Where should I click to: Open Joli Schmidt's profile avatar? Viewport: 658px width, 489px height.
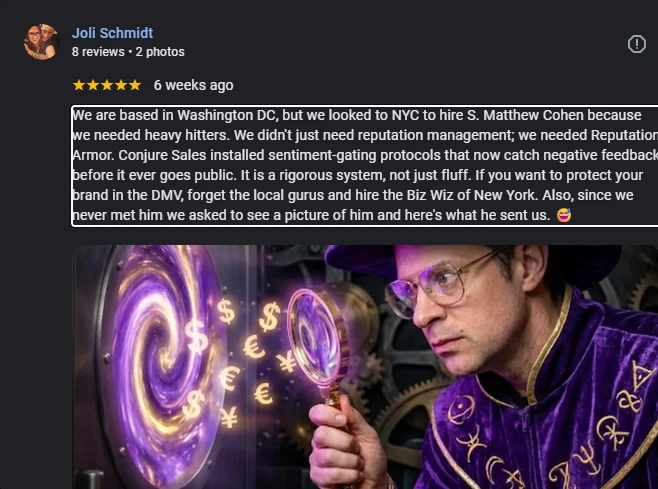(x=42, y=42)
